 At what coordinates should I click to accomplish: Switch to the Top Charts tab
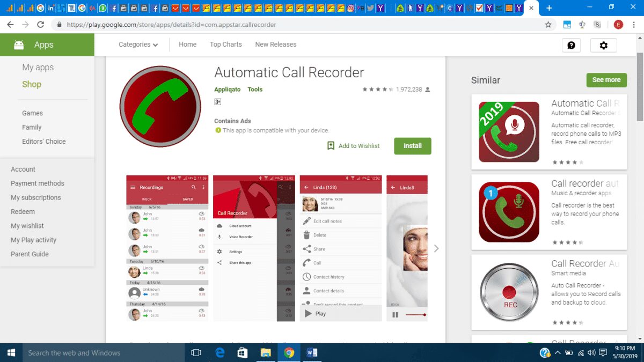[225, 45]
